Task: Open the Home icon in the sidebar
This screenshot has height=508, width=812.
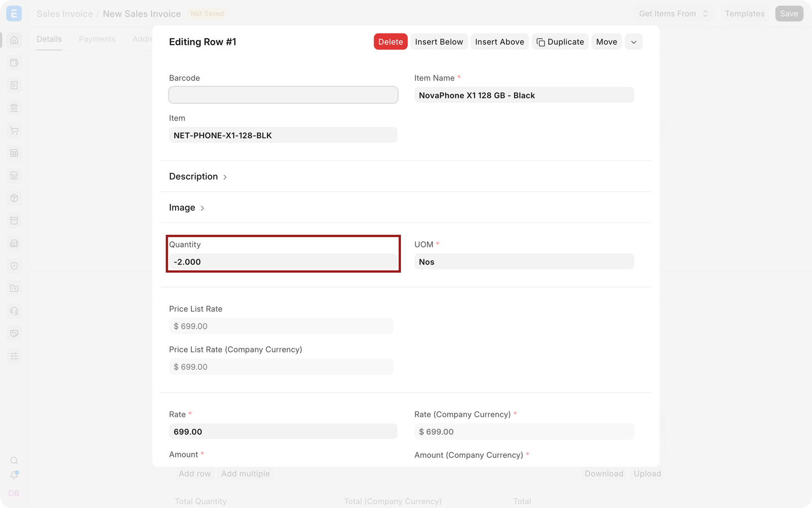Action: click(14, 40)
